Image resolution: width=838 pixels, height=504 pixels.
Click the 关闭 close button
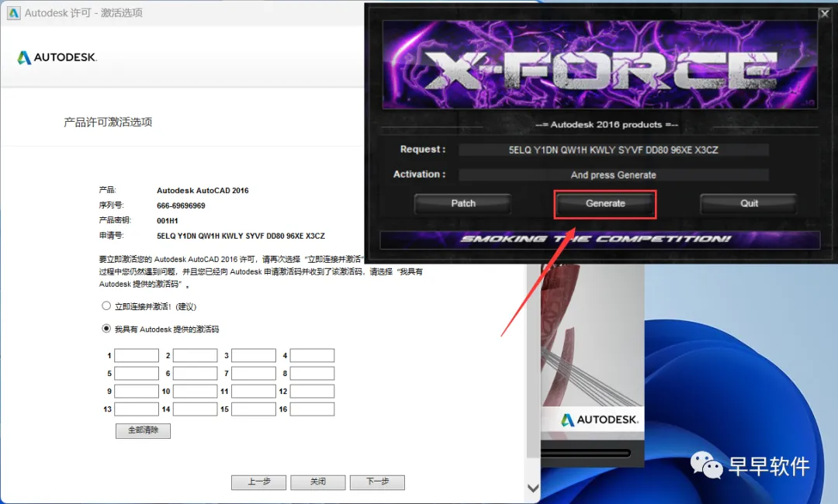click(318, 482)
